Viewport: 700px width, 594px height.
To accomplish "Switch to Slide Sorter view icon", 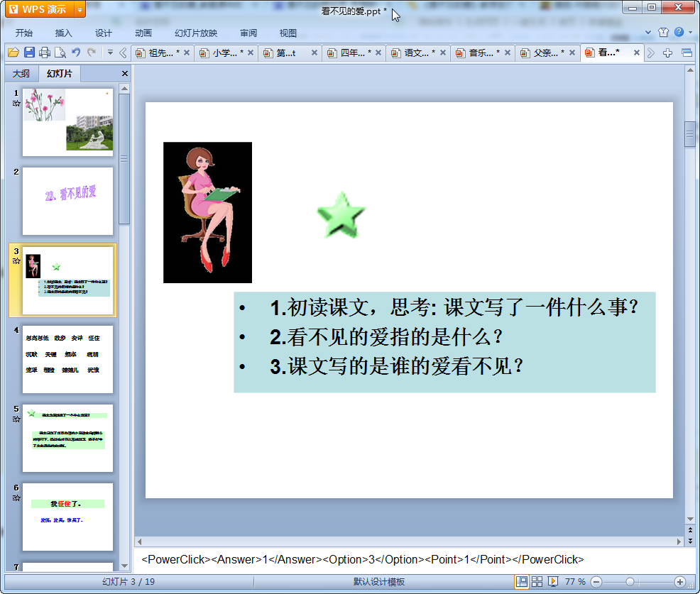I will (537, 581).
